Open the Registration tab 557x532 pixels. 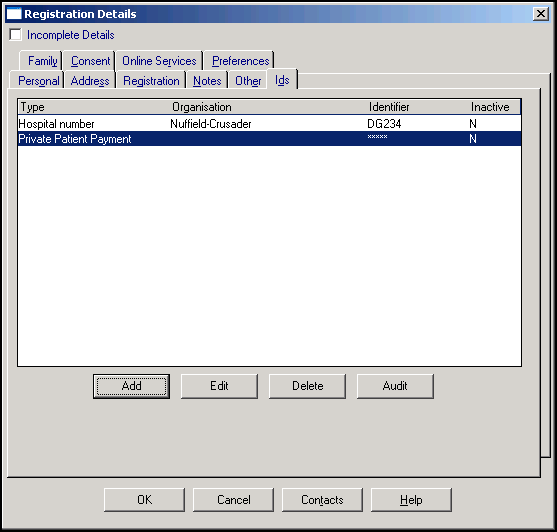pos(151,81)
